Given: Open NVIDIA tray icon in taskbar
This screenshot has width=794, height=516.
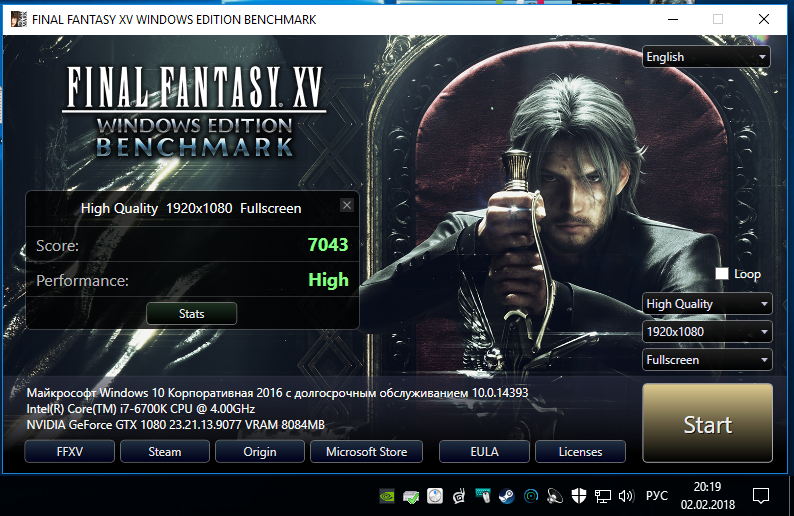Looking at the screenshot, I should click(387, 496).
